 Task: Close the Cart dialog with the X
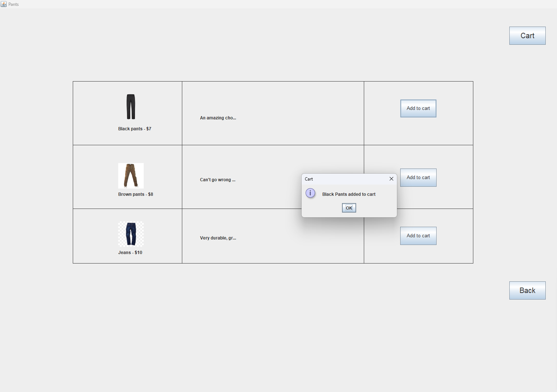(391, 179)
